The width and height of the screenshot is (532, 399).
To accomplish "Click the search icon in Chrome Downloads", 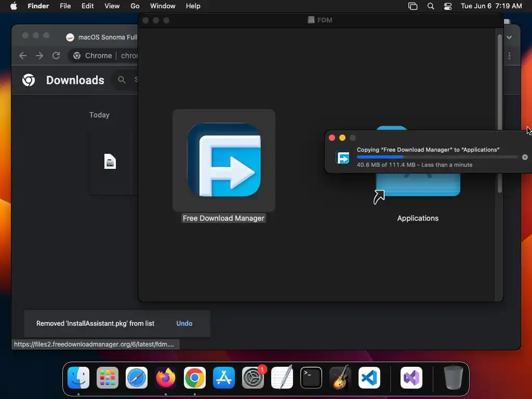I will tap(122, 79).
